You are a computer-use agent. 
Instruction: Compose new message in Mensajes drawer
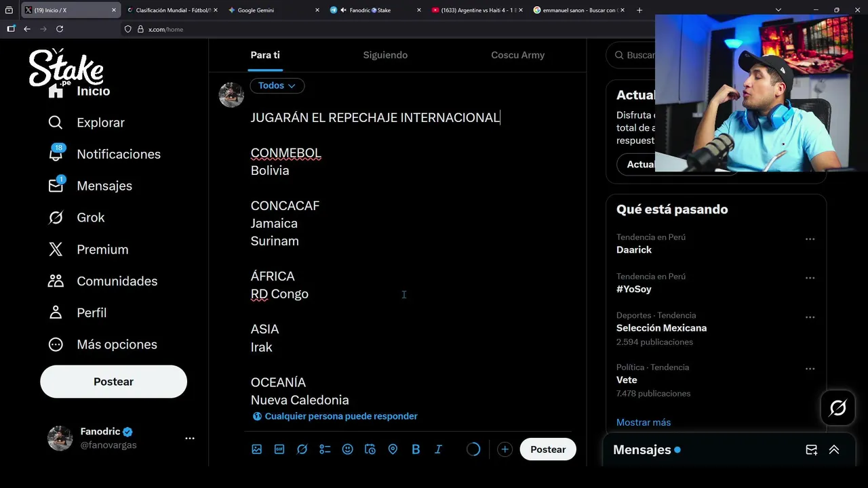pyautogui.click(x=811, y=450)
